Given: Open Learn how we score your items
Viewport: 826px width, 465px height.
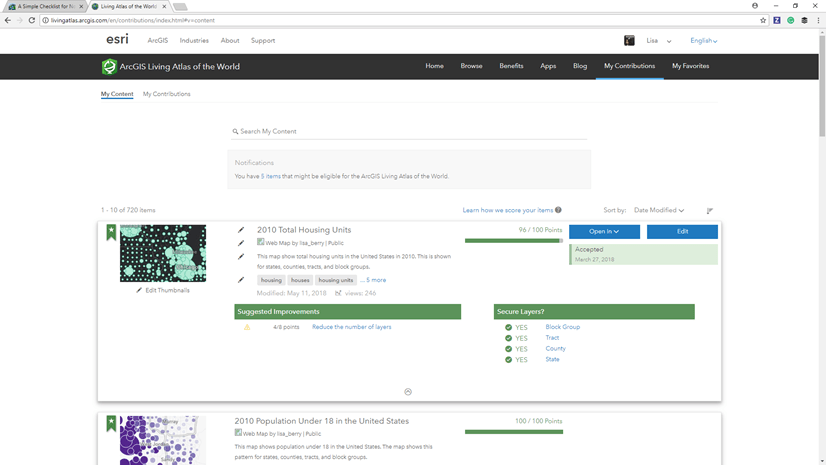Looking at the screenshot, I should [508, 210].
